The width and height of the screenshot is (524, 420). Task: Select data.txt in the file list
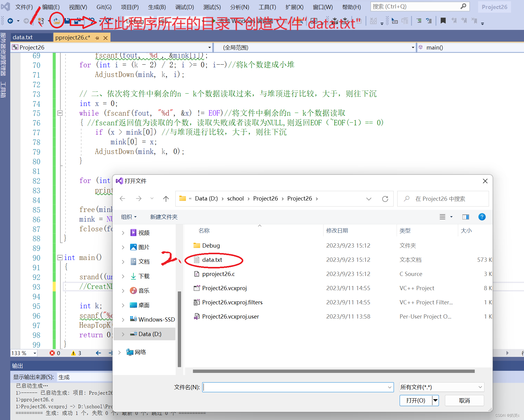coord(212,260)
